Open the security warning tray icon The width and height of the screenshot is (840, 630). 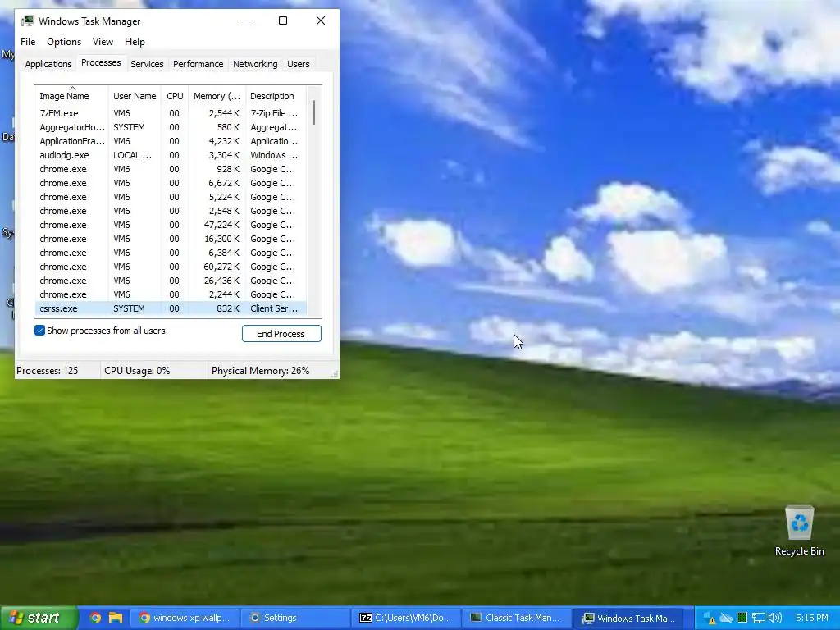pos(710,619)
